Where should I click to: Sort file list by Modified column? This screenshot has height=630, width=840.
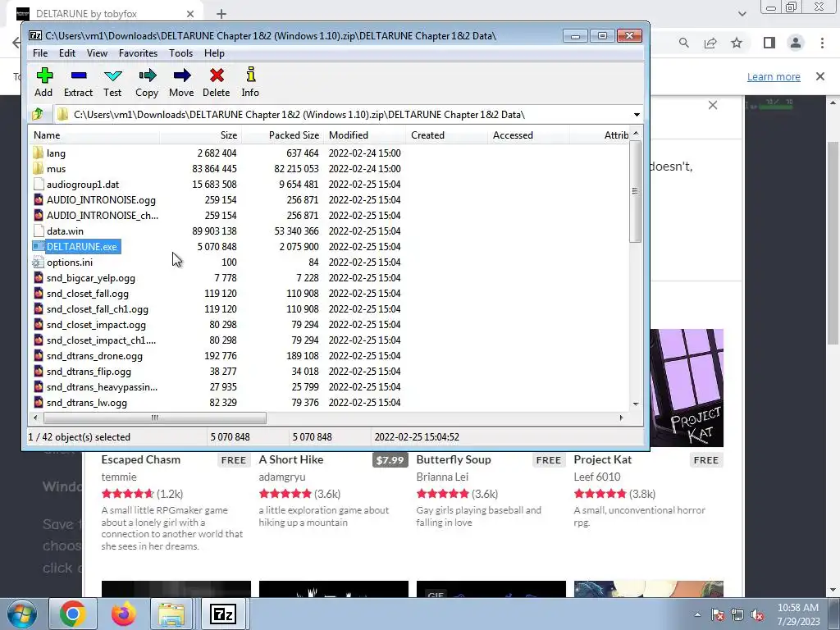pos(364,135)
